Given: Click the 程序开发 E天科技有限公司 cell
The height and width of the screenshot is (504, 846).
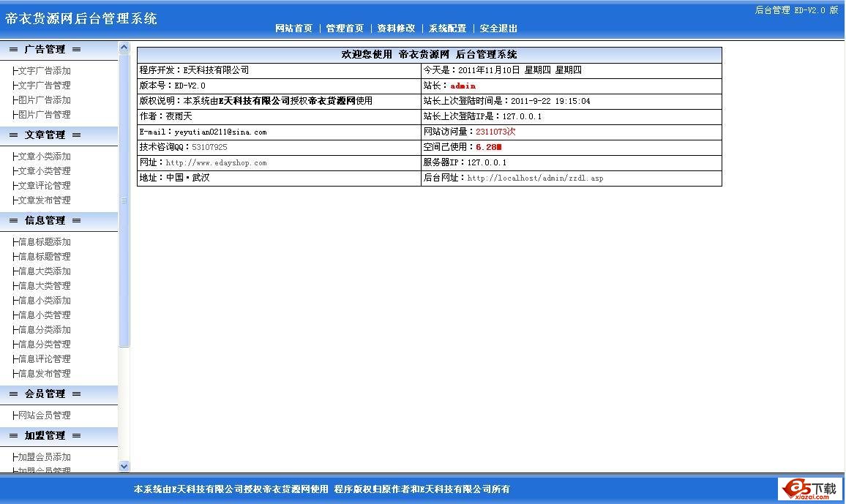Looking at the screenshot, I should 279,70.
